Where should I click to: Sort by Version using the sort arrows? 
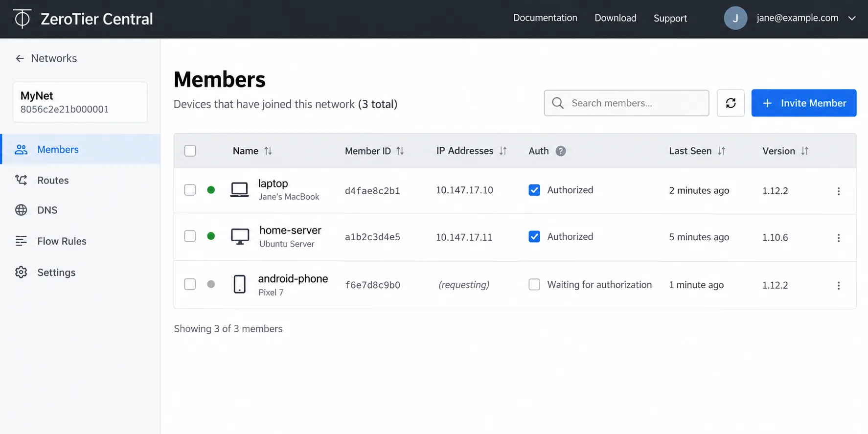click(805, 151)
